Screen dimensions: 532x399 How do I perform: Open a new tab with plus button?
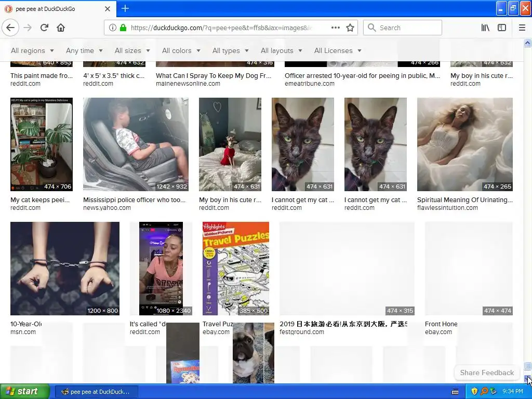[125, 8]
